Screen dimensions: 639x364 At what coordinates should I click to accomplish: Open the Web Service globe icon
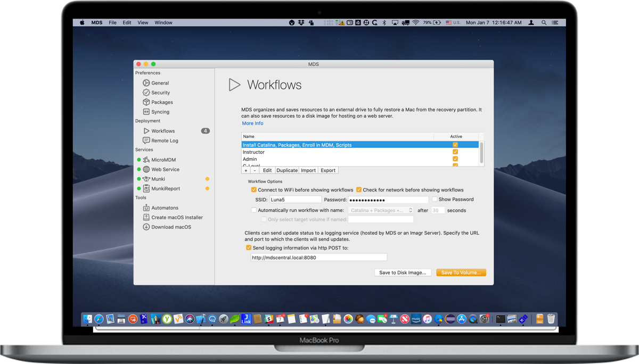pos(146,169)
